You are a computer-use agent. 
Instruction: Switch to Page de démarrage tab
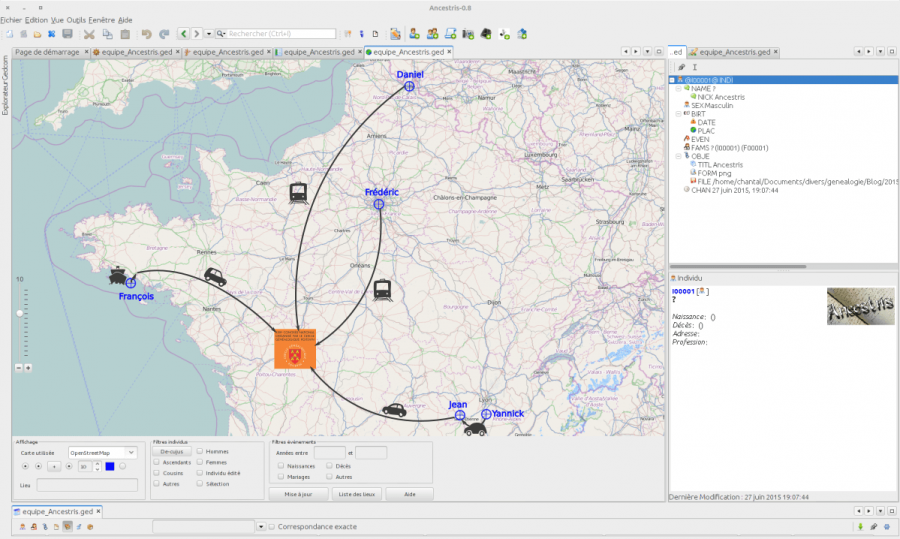pyautogui.click(x=47, y=52)
